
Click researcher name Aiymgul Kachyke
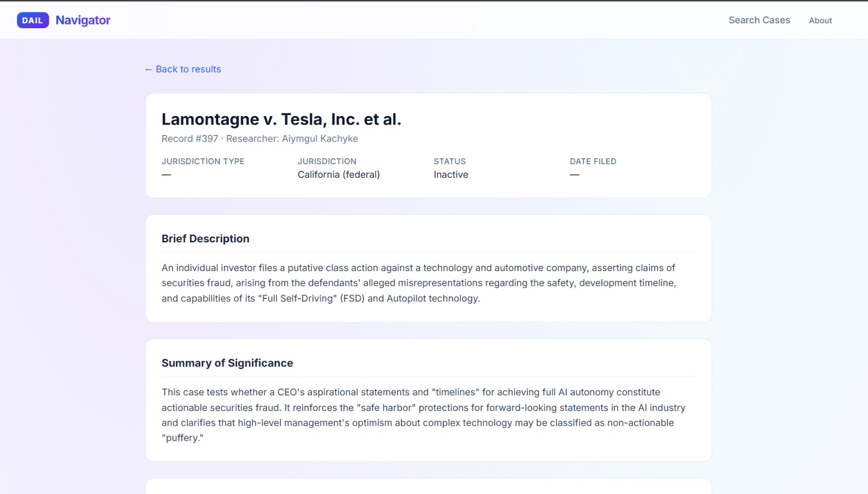(x=320, y=139)
